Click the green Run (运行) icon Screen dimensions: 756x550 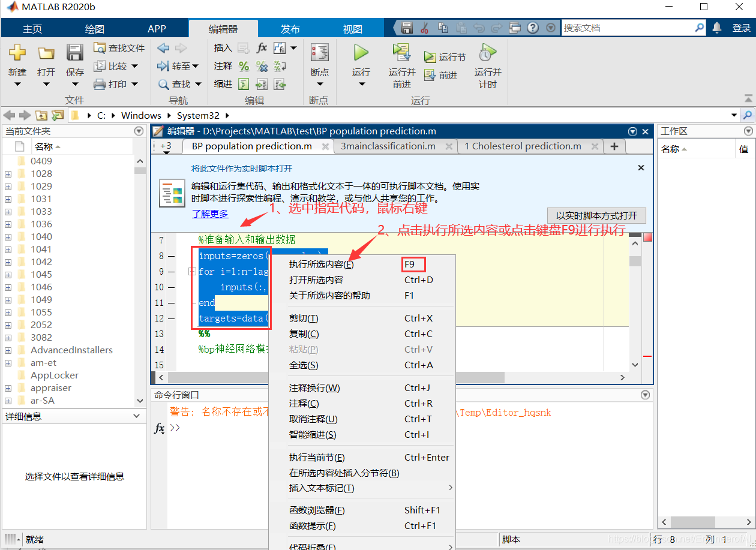click(x=361, y=53)
